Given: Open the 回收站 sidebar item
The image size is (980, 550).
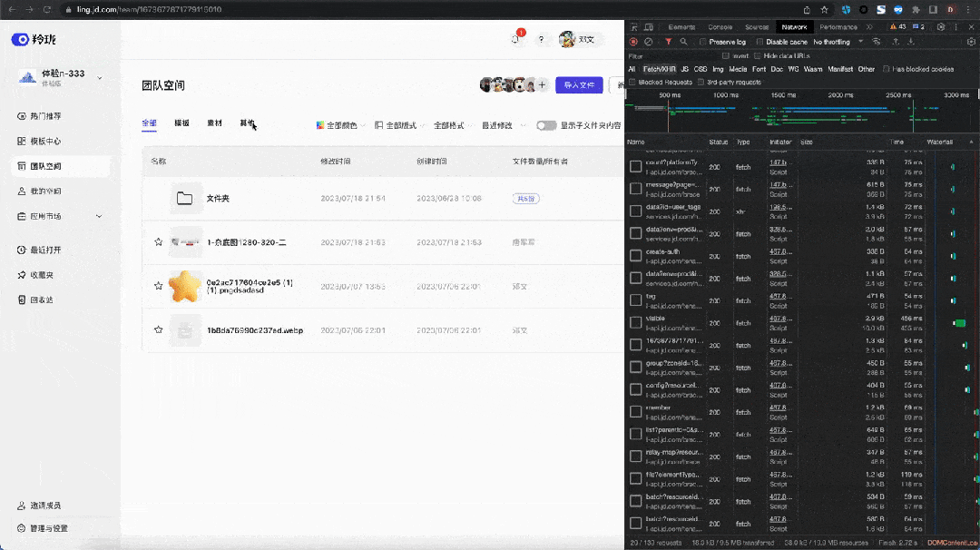Looking at the screenshot, I should click(x=44, y=300).
